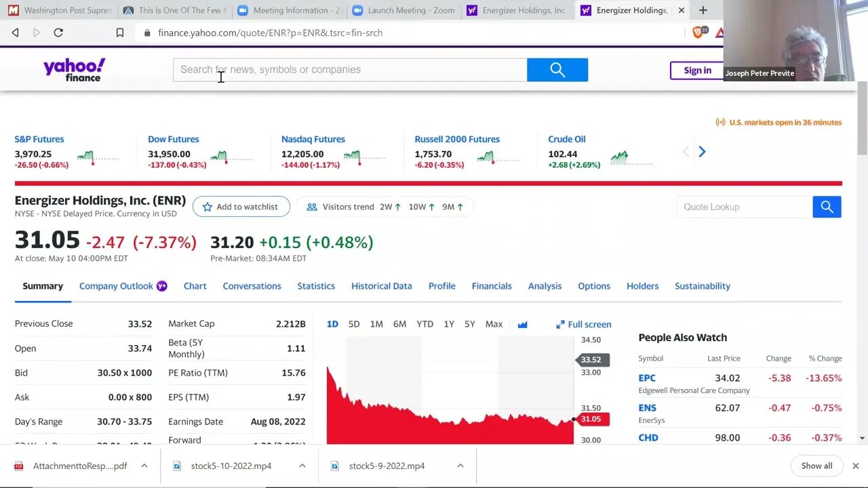
Task: Open the Sustainability tab
Action: (x=702, y=286)
